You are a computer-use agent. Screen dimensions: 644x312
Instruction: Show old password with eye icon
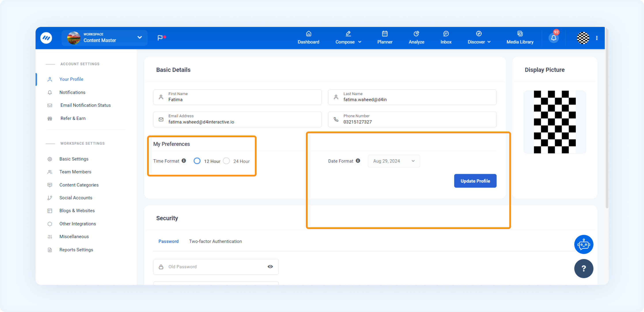(x=270, y=267)
